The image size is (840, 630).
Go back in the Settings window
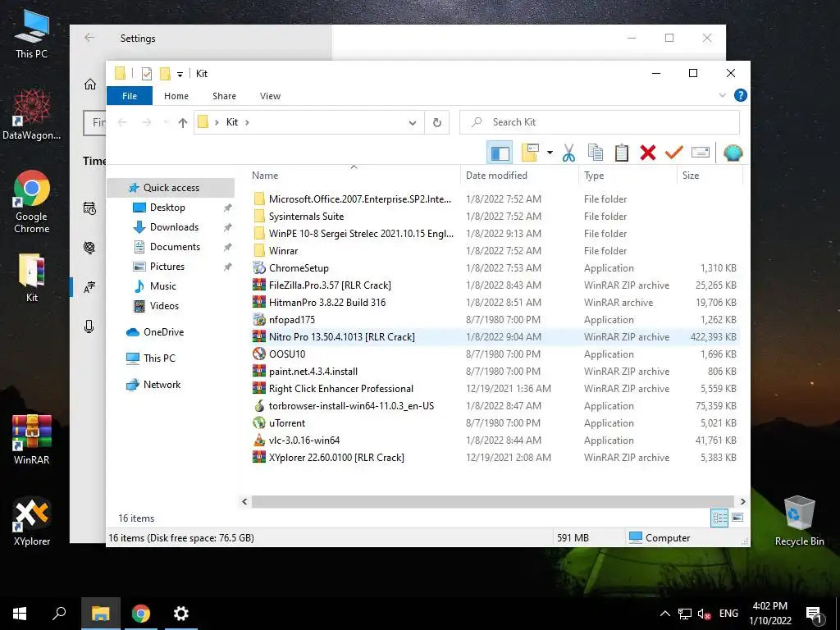point(89,38)
